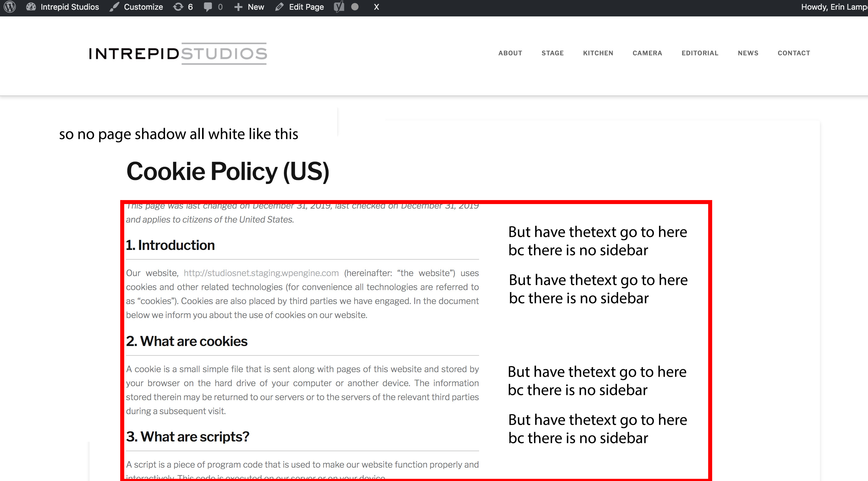Viewport: 868px width, 481px height.
Task: Click the New plus icon
Action: coord(238,7)
